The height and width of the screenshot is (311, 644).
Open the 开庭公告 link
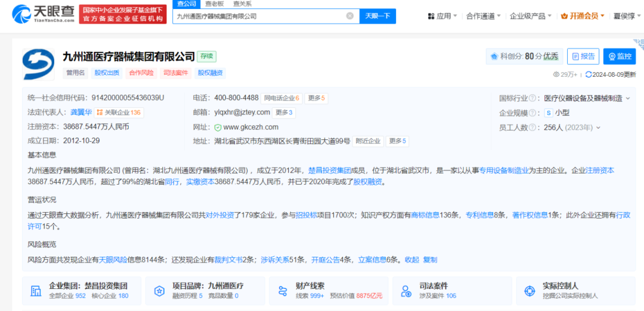point(326,260)
